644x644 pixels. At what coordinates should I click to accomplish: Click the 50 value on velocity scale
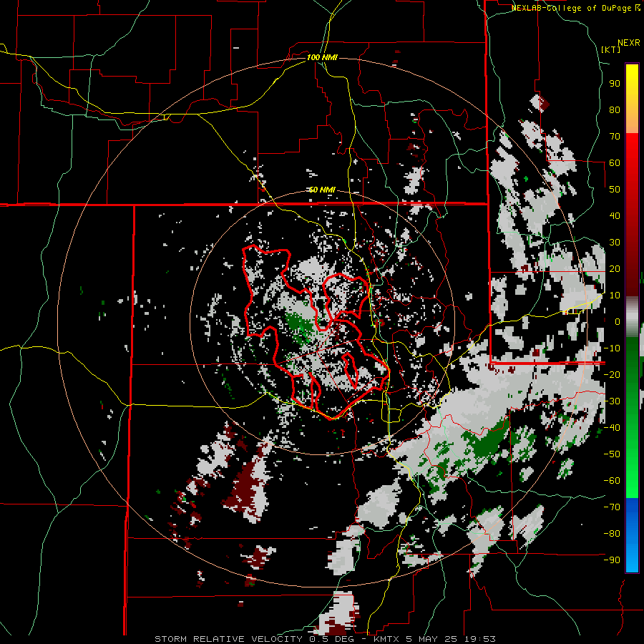615,190
